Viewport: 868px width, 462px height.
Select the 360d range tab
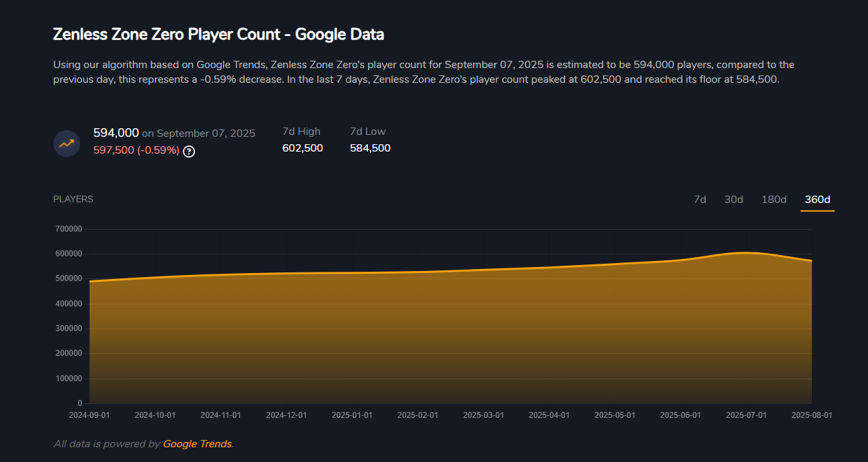817,200
